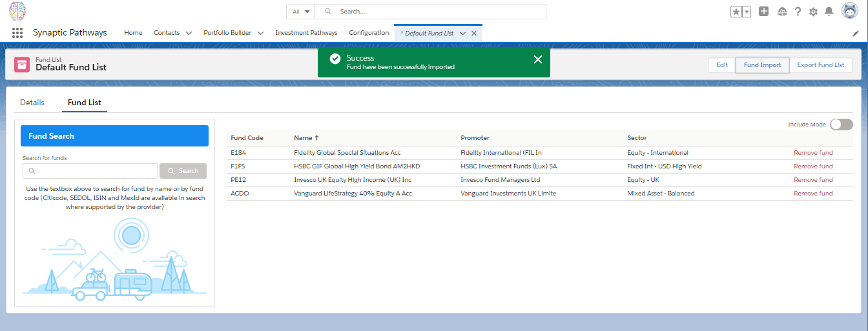Open the Notifications bell
Screen dimensions: 868x331
[x=829, y=12]
